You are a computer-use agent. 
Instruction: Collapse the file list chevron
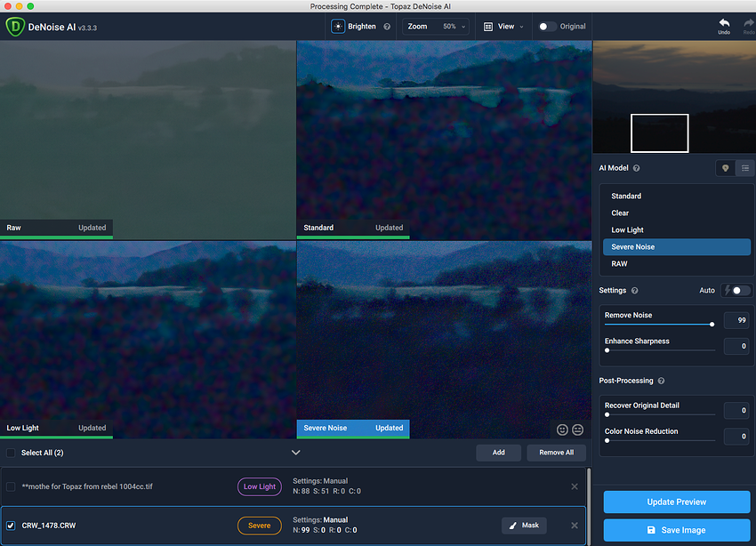296,453
